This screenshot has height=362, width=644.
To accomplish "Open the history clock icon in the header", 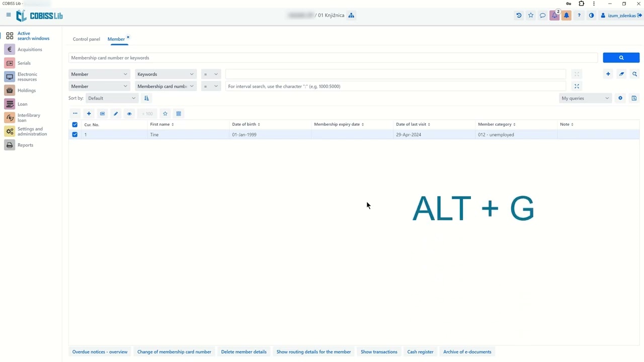I will pyautogui.click(x=519, y=16).
